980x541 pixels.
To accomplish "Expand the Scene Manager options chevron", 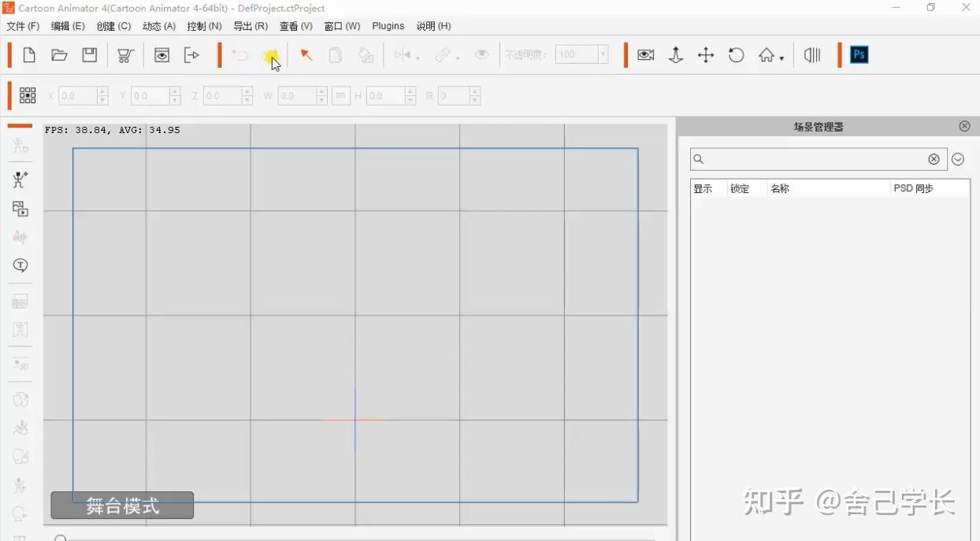I will click(x=958, y=159).
